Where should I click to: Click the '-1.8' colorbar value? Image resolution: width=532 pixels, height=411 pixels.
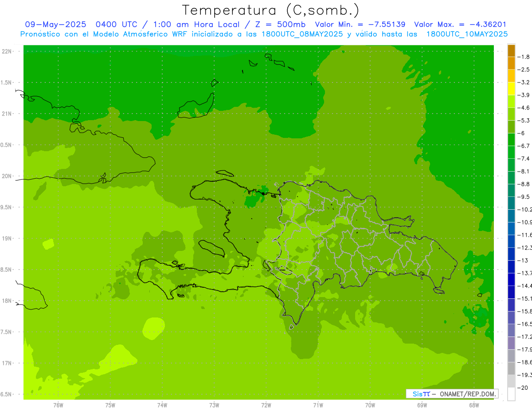point(524,57)
